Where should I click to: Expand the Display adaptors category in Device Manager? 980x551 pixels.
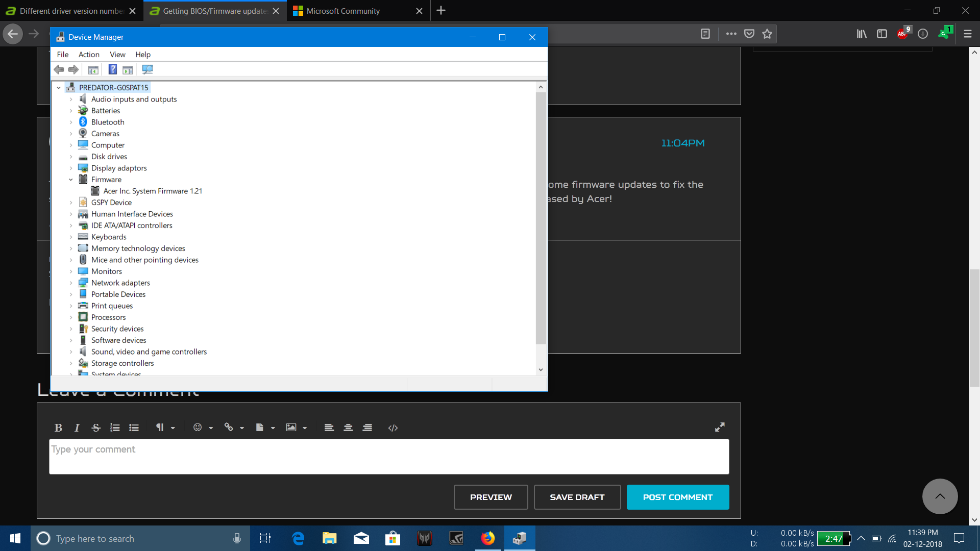click(71, 167)
